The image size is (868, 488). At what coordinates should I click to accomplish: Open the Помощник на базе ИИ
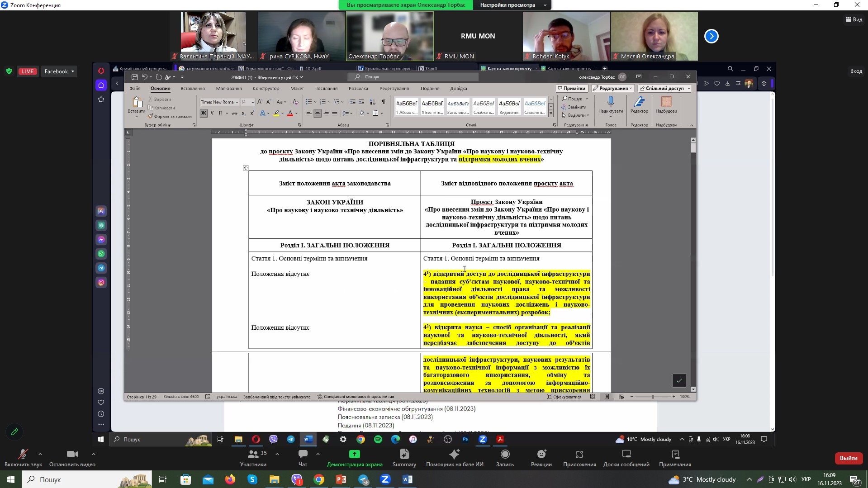point(454,457)
